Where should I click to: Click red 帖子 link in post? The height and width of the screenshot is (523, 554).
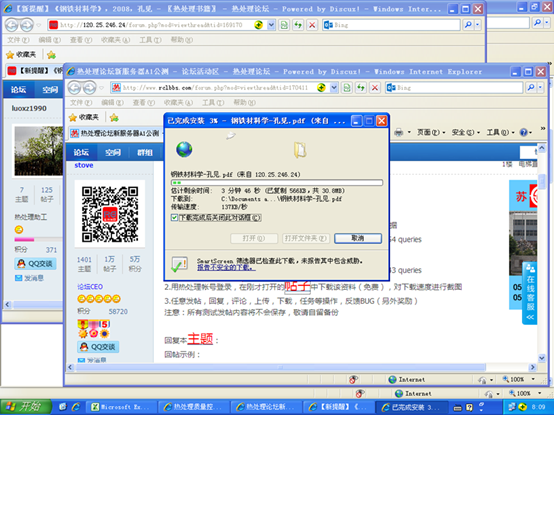297,286
